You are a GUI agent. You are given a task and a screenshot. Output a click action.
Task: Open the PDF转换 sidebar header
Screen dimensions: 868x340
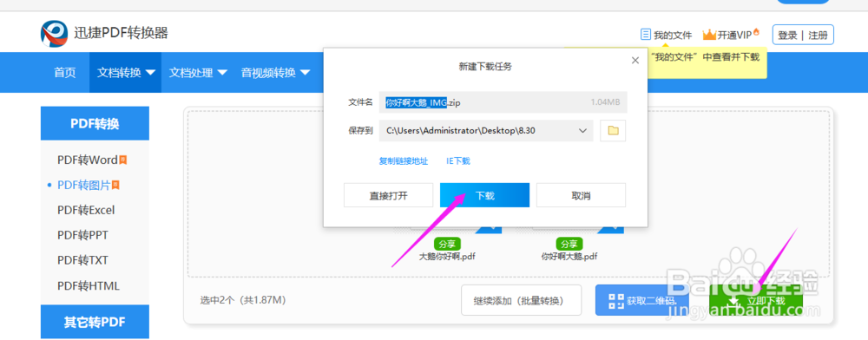pos(95,123)
